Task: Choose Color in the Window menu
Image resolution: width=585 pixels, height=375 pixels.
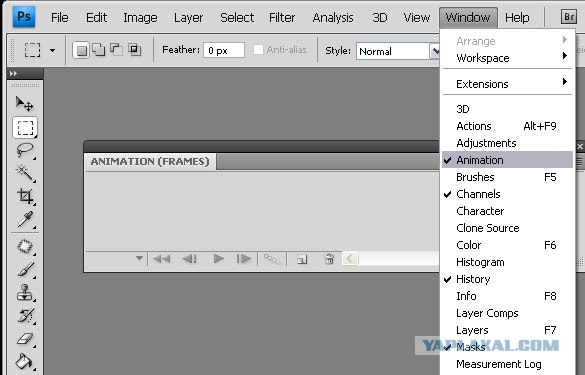Action: [x=507, y=245]
